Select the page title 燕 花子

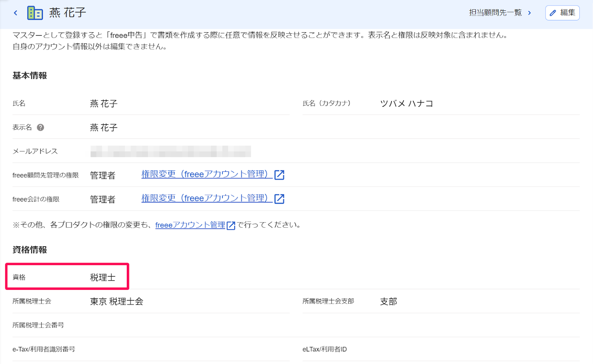tap(67, 13)
